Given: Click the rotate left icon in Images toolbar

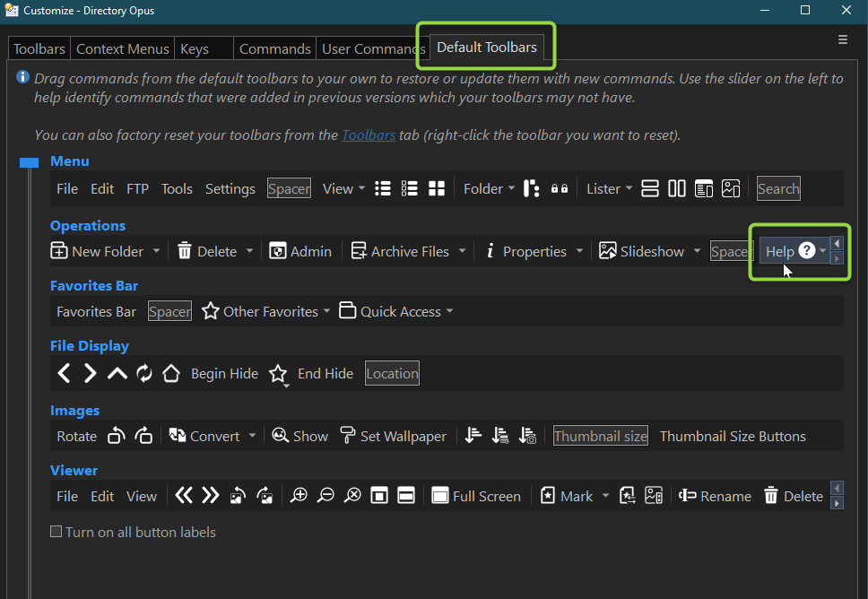Looking at the screenshot, I should click(x=117, y=437).
